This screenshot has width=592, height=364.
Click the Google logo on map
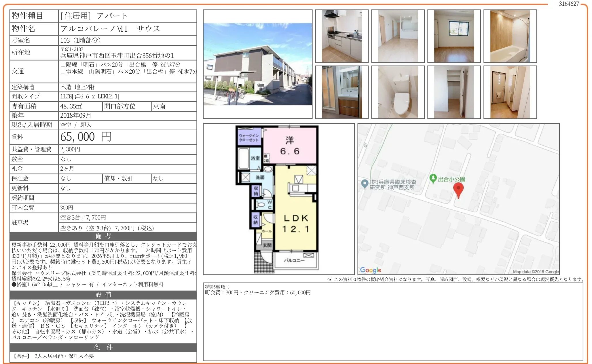[x=370, y=270]
